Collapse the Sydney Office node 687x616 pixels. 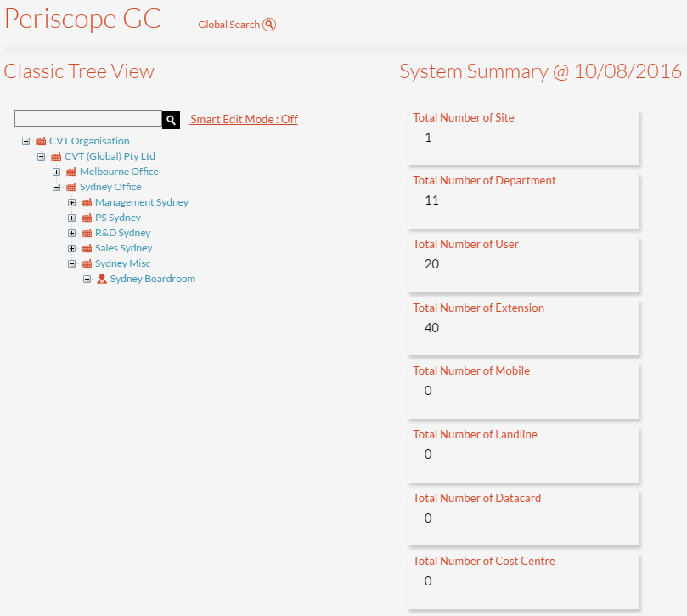click(x=57, y=187)
